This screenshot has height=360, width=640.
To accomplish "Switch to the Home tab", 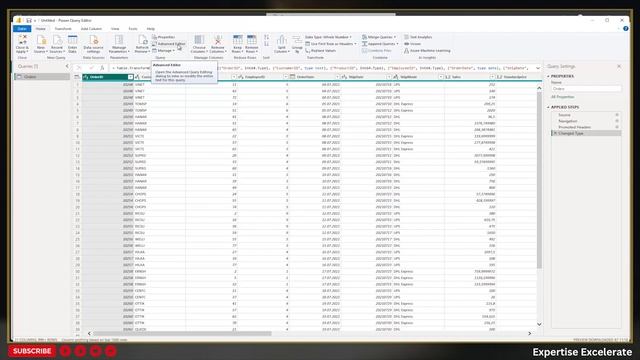I will click(40, 29).
